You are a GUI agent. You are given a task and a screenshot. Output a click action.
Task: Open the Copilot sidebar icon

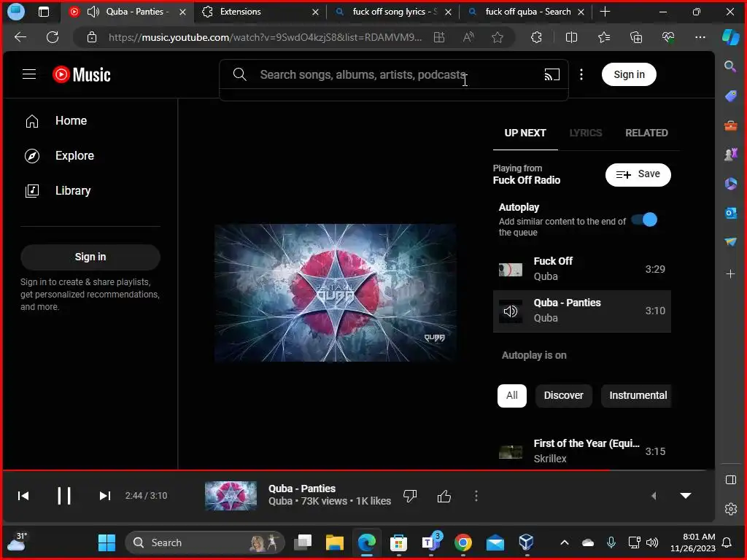click(730, 37)
